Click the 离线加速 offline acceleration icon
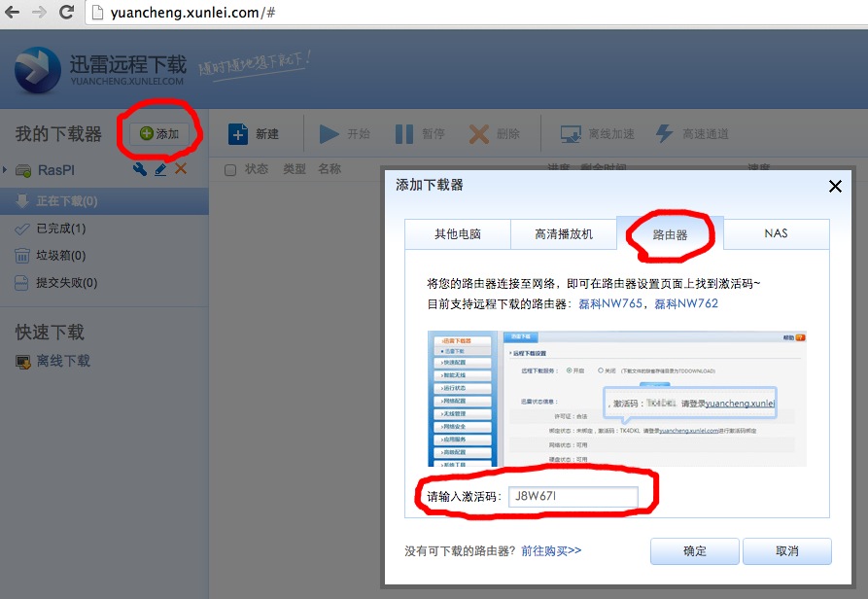868x599 pixels. [571, 134]
